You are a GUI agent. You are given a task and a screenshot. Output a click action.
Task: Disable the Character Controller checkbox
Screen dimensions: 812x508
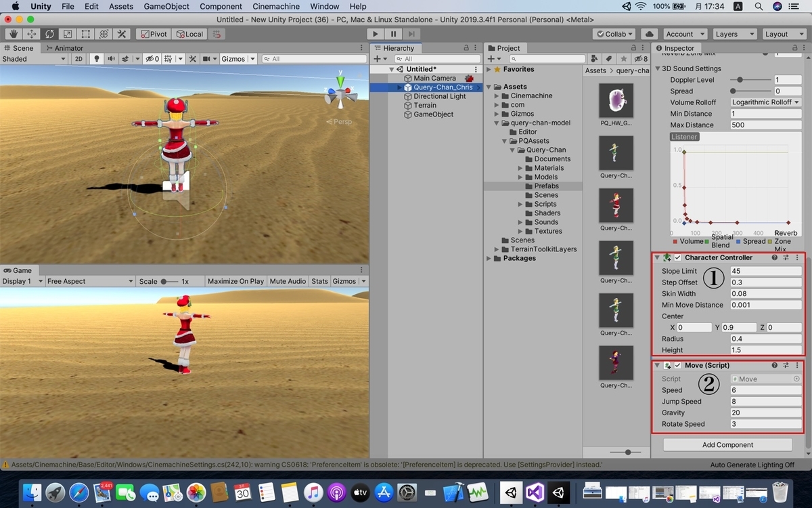677,257
